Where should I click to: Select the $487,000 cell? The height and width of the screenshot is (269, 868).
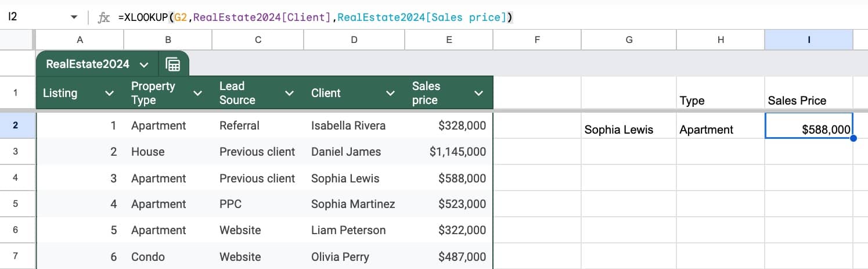tap(449, 256)
